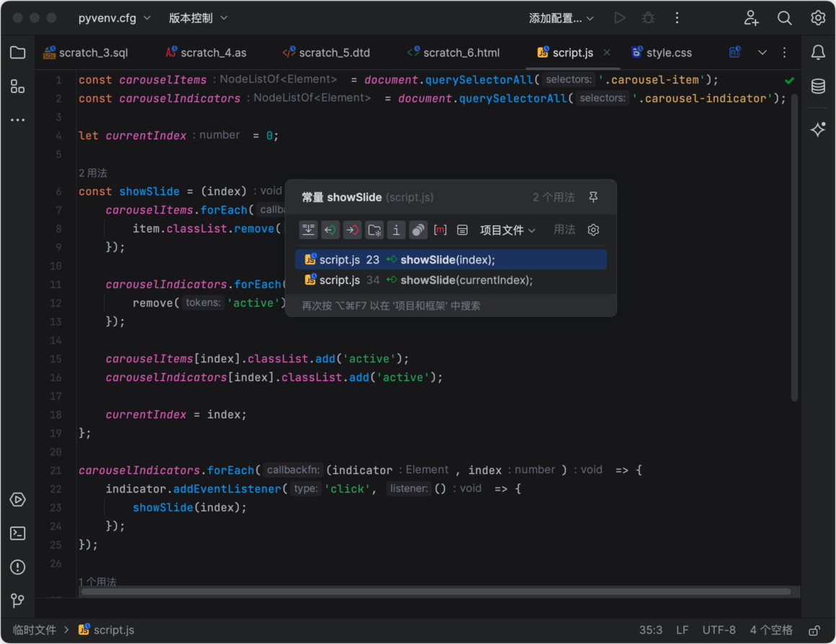Screen dimensions: 836x644
Task: Show more tool windows ellipsis
Action: pos(17,120)
